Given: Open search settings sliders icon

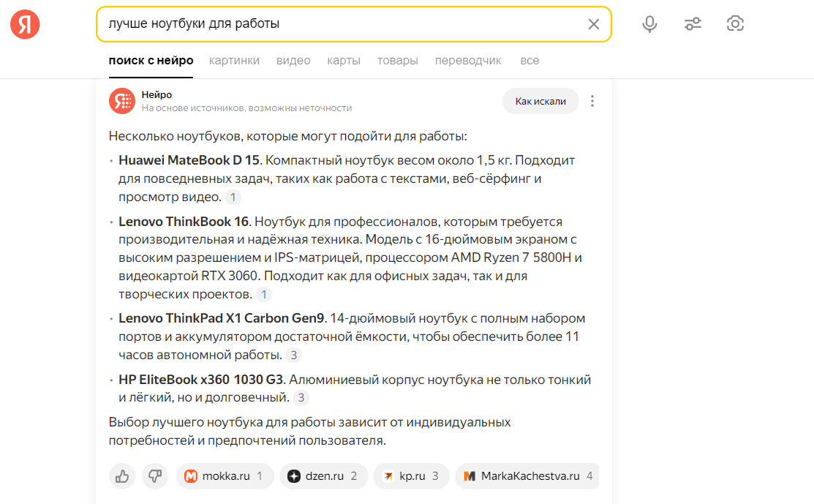Looking at the screenshot, I should point(693,24).
